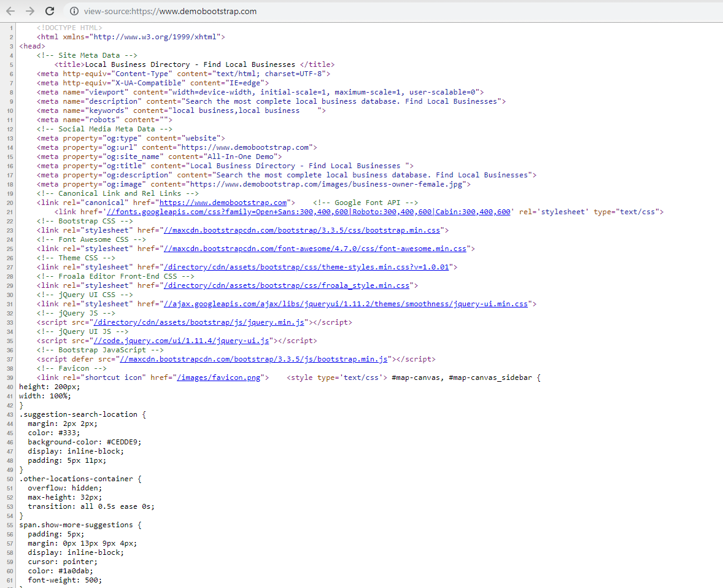
Task: Click the og:type "website" meta line
Action: pos(131,138)
